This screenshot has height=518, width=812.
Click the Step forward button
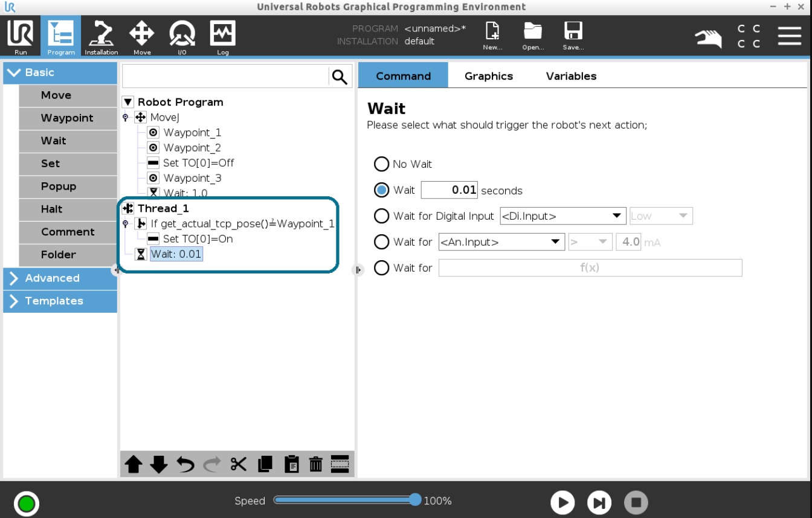coord(599,502)
